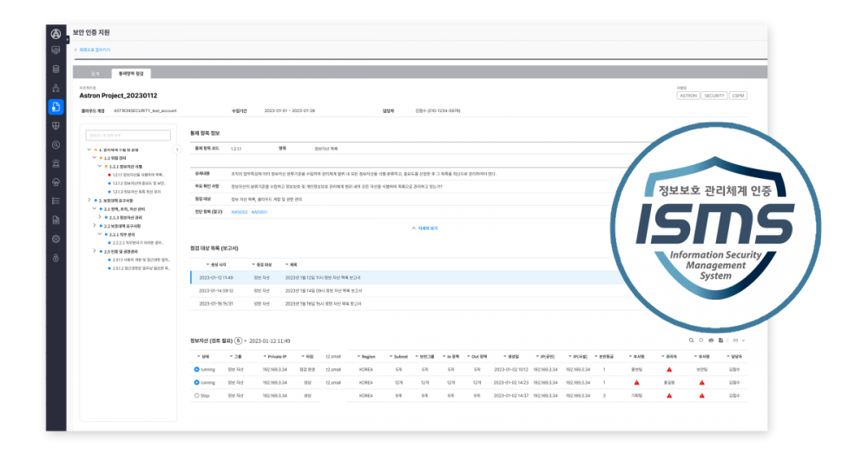The width and height of the screenshot is (868, 456).
Task: Select tree item 2.5.1.2
Action: 140,268
